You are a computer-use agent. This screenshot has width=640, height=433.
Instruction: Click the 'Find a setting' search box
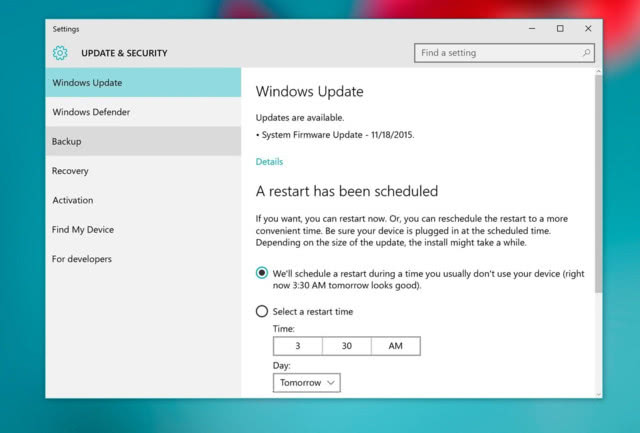[504, 53]
